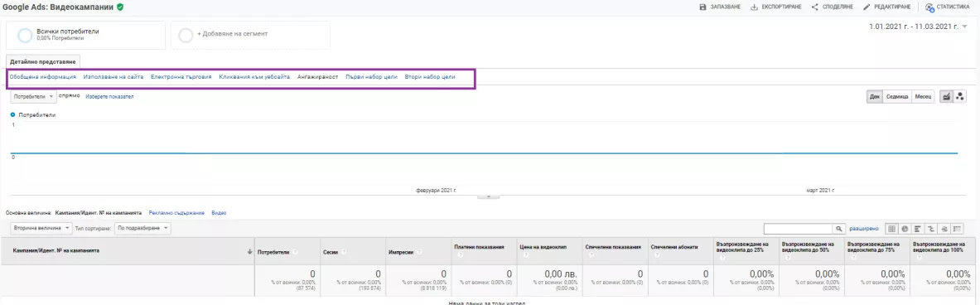Open the Всички потребители segment card
980x305 pixels.
(85, 35)
